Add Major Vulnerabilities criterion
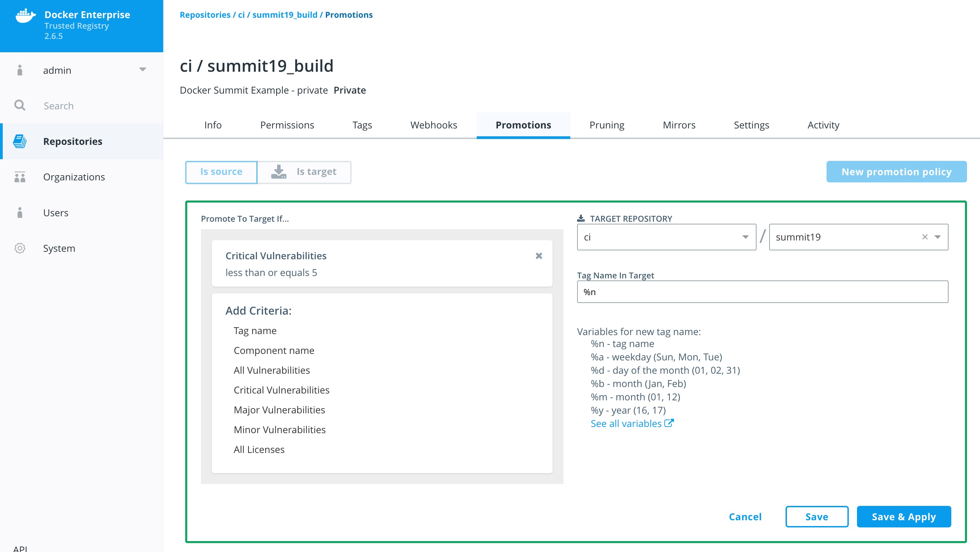Image resolution: width=980 pixels, height=552 pixels. point(279,410)
